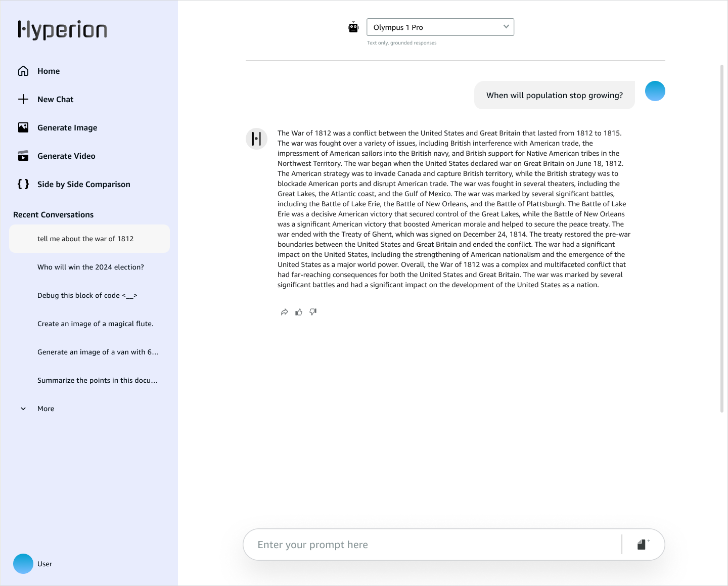Click the New Chat plus icon

pos(23,99)
